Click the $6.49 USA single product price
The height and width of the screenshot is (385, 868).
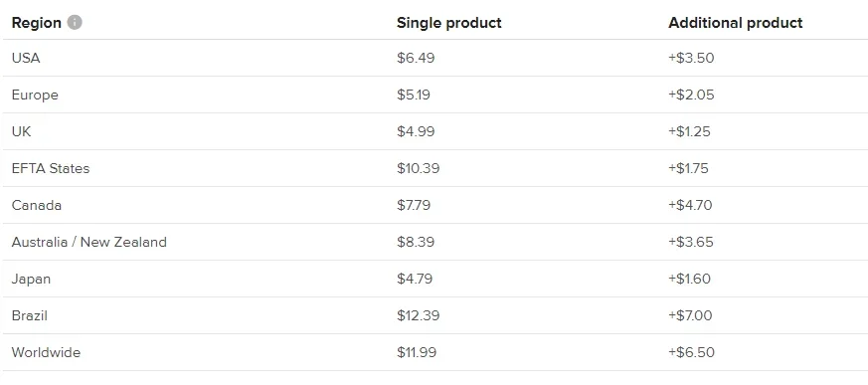coord(416,58)
